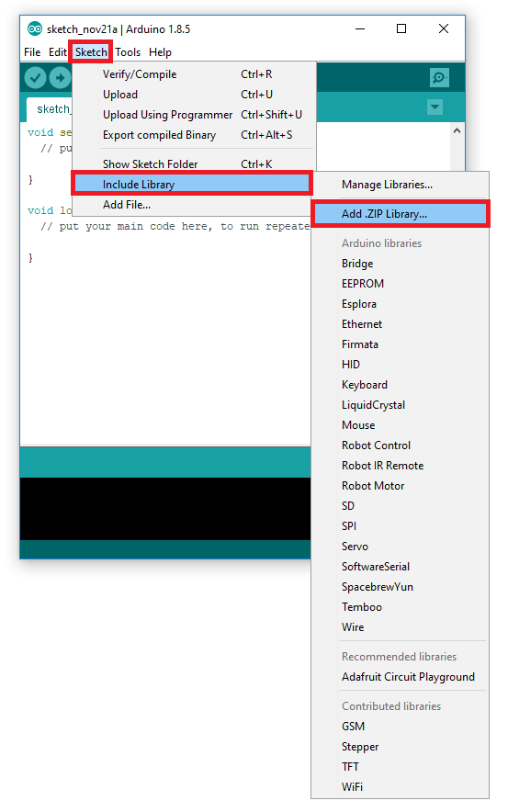This screenshot has width=508, height=812.
Task: Expand the sketch tab dropdown arrow
Action: pyautogui.click(x=435, y=107)
